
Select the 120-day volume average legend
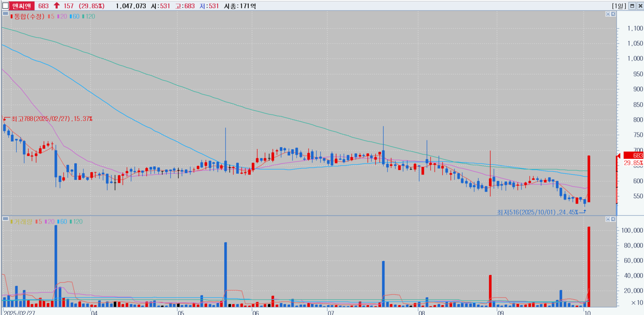[x=76, y=221]
